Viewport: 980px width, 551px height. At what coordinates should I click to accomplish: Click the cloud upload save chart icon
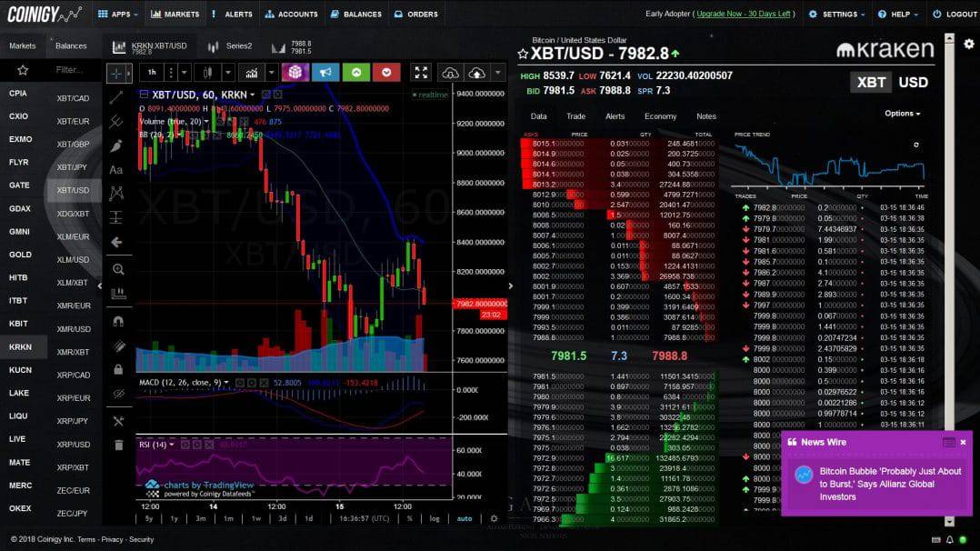pyautogui.click(x=476, y=73)
